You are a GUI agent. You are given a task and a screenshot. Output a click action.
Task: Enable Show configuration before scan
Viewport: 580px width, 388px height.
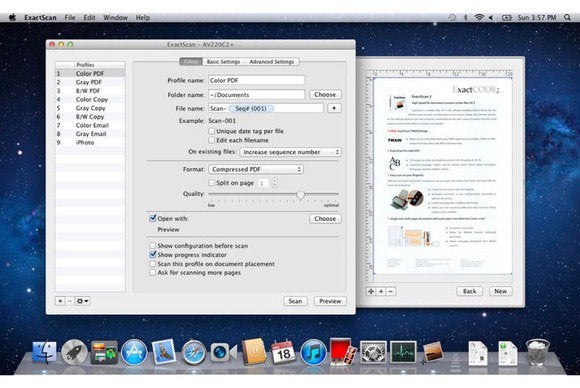point(152,246)
